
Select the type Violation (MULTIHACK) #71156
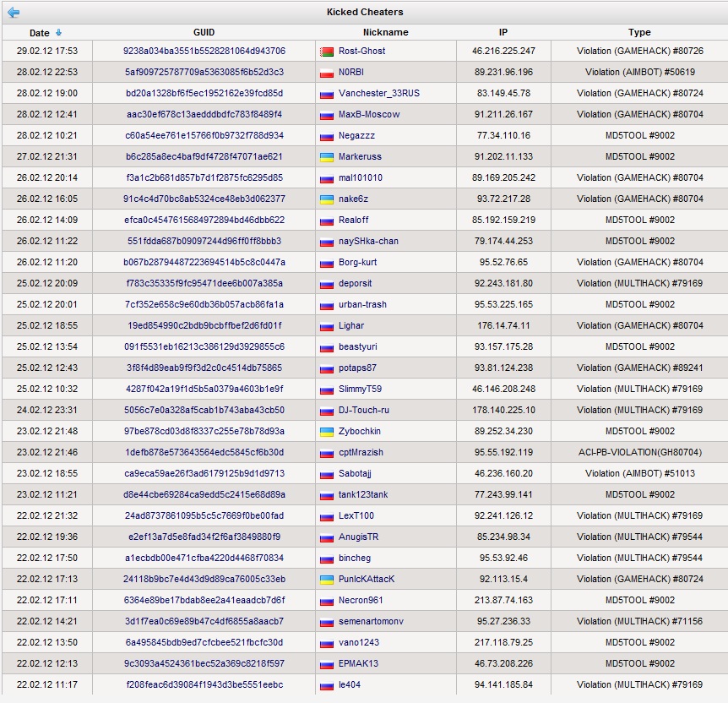[640, 621]
